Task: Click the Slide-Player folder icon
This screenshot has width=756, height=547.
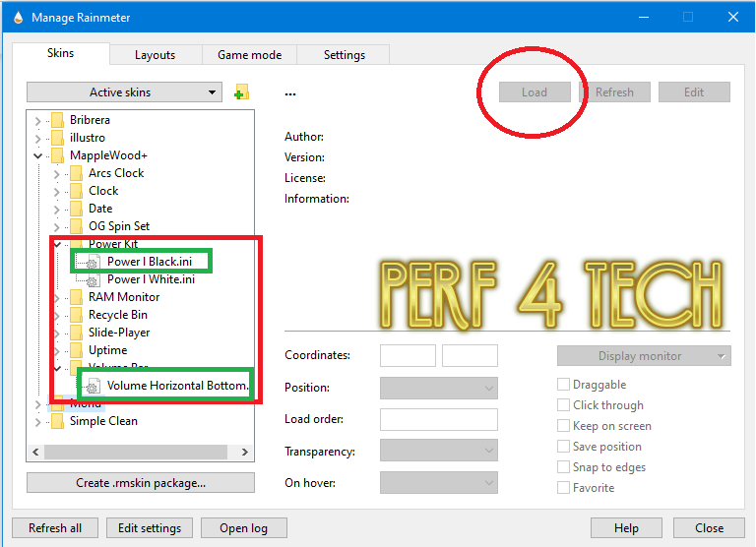Action: 76,333
